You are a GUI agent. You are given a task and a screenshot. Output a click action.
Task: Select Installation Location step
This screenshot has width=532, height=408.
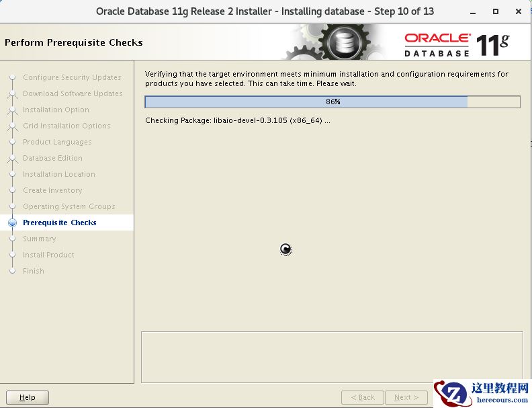tap(59, 174)
